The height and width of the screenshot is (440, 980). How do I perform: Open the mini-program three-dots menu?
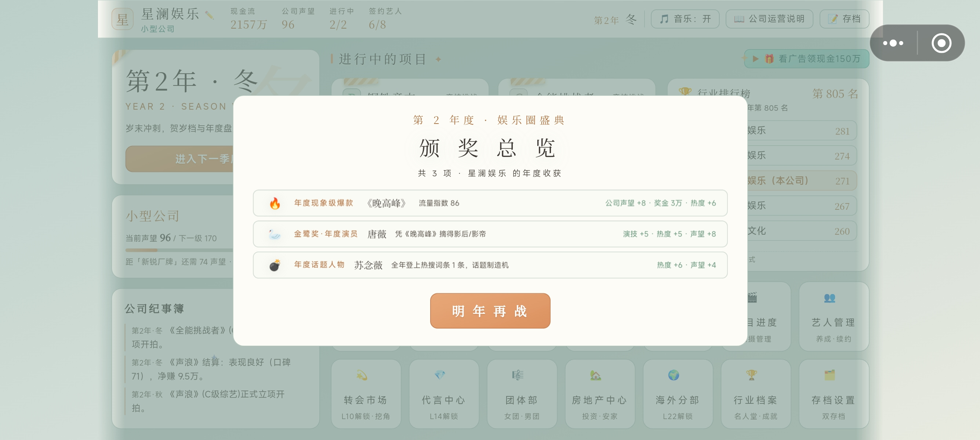tap(893, 43)
